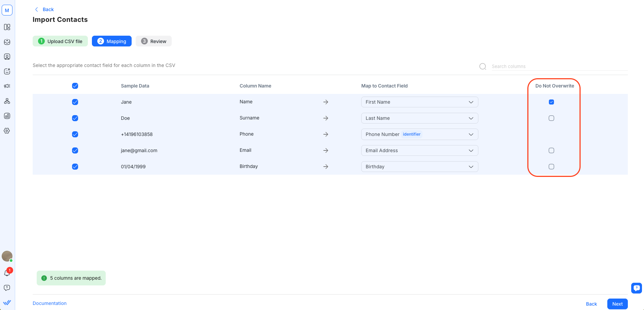Enable Do Not Overwrite for Email Address
Screen dimensions: 644x310
point(551,150)
